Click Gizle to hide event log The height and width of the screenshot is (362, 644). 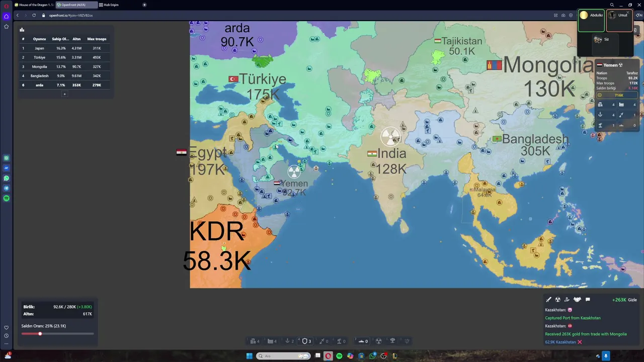tap(632, 300)
